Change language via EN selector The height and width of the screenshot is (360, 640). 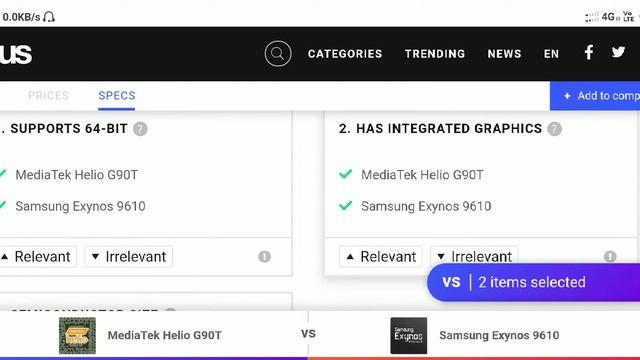point(551,54)
